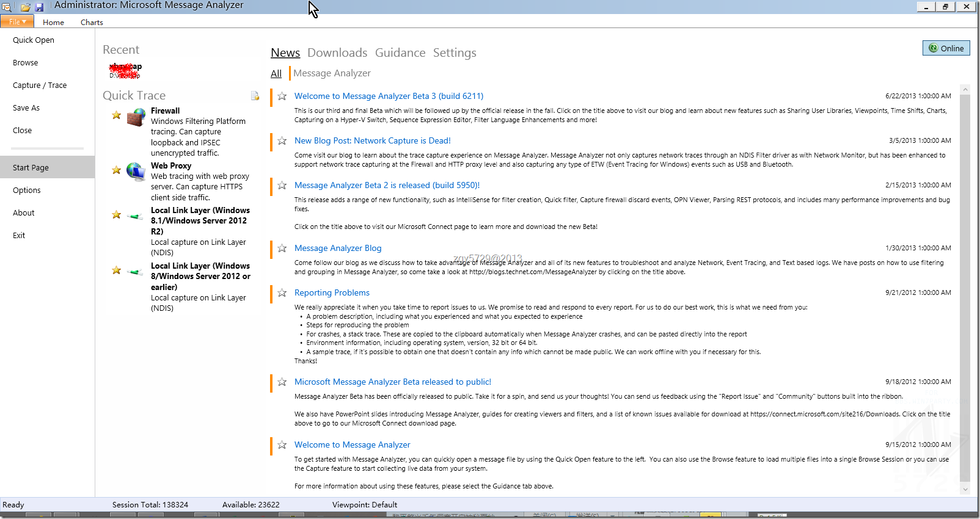Click Available: 23622 in status bar

click(x=251, y=505)
